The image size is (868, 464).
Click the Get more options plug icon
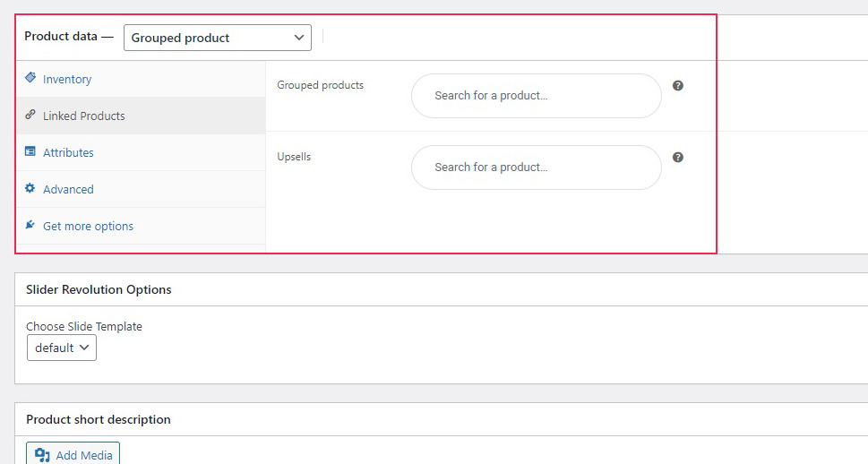(x=30, y=225)
